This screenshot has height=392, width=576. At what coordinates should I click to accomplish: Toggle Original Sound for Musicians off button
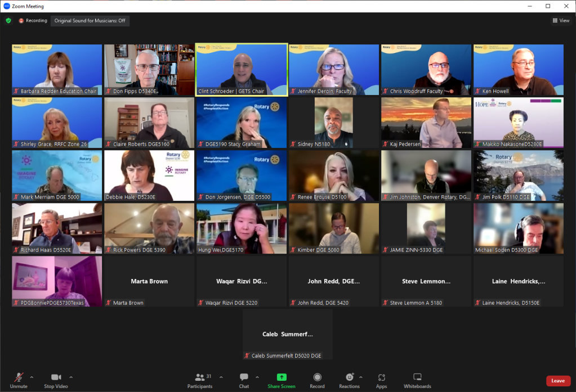pyautogui.click(x=91, y=21)
